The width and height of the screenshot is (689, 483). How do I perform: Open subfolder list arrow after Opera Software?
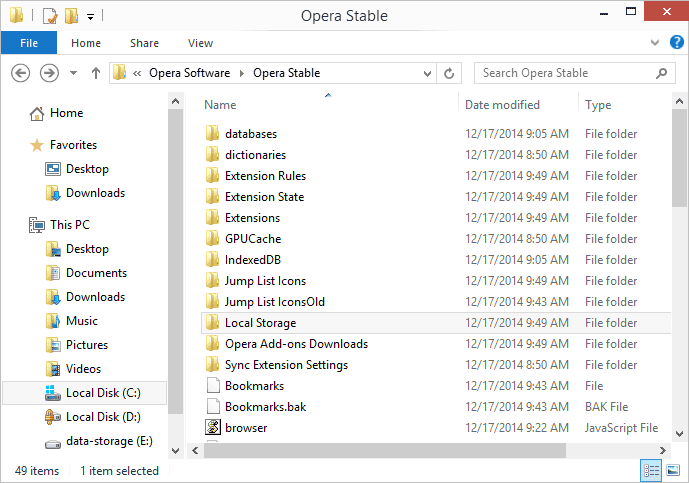coord(242,73)
